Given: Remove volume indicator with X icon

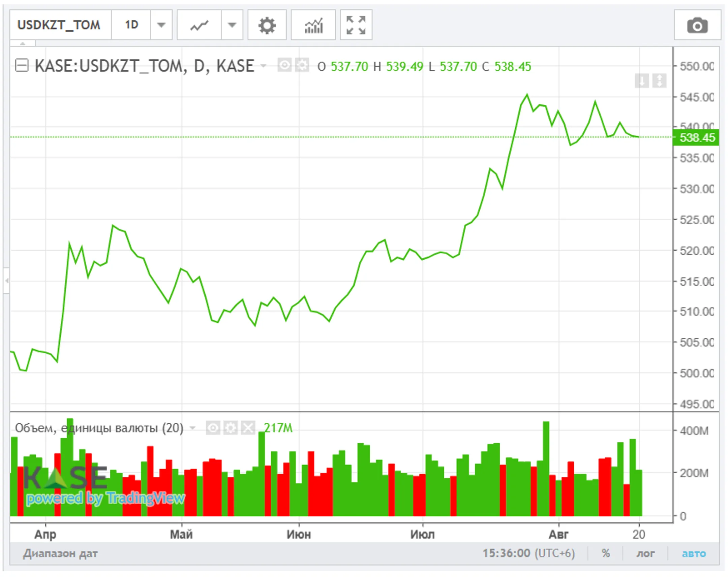Looking at the screenshot, I should [x=248, y=428].
